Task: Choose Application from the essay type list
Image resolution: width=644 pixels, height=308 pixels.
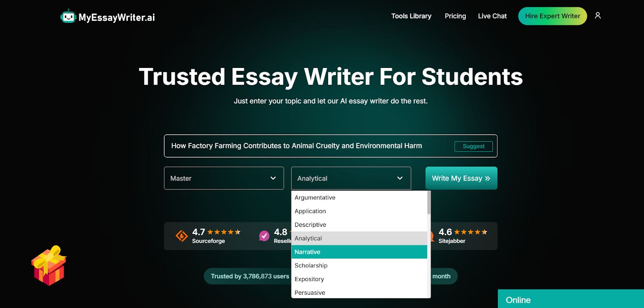Action: [x=359, y=211]
